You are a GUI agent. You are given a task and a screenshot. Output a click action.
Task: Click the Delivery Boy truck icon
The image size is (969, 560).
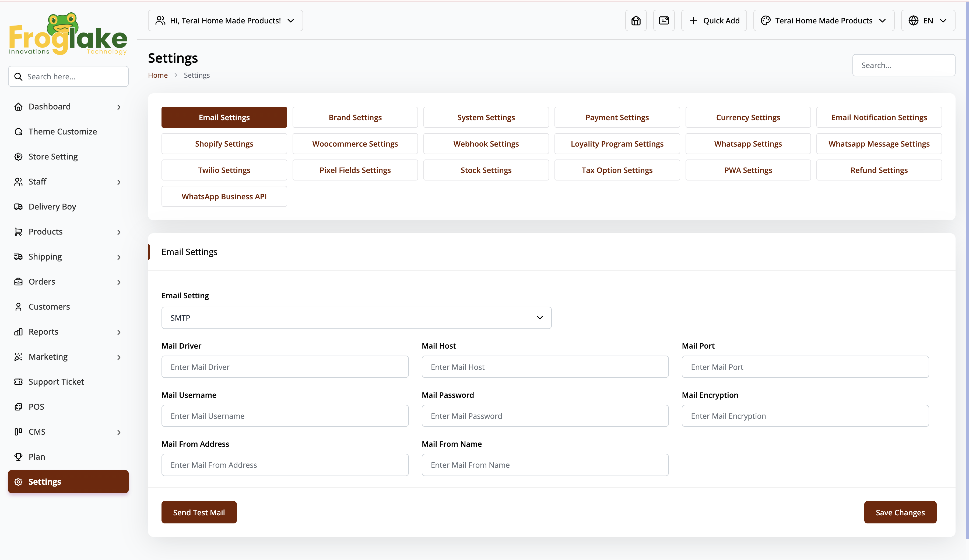click(x=18, y=207)
